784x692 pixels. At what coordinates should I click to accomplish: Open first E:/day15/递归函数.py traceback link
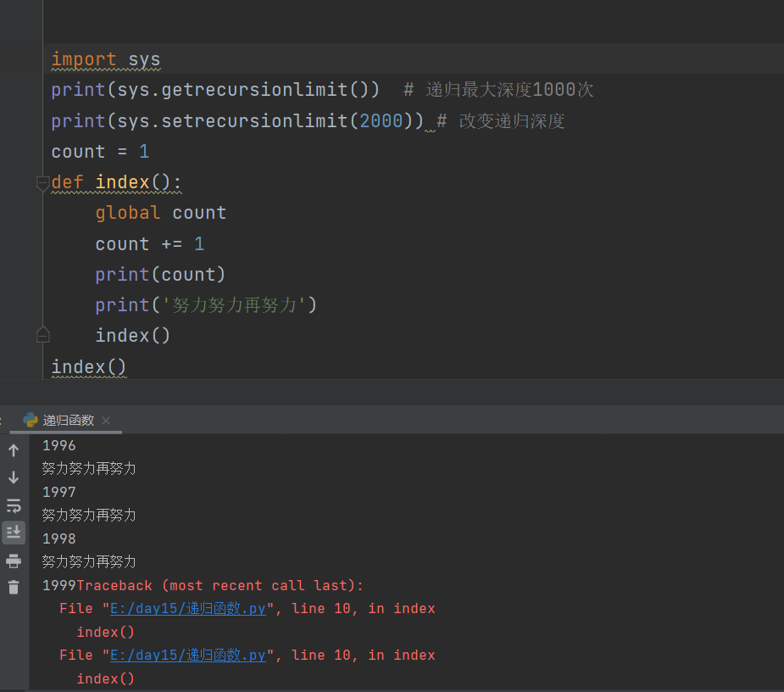point(187,608)
